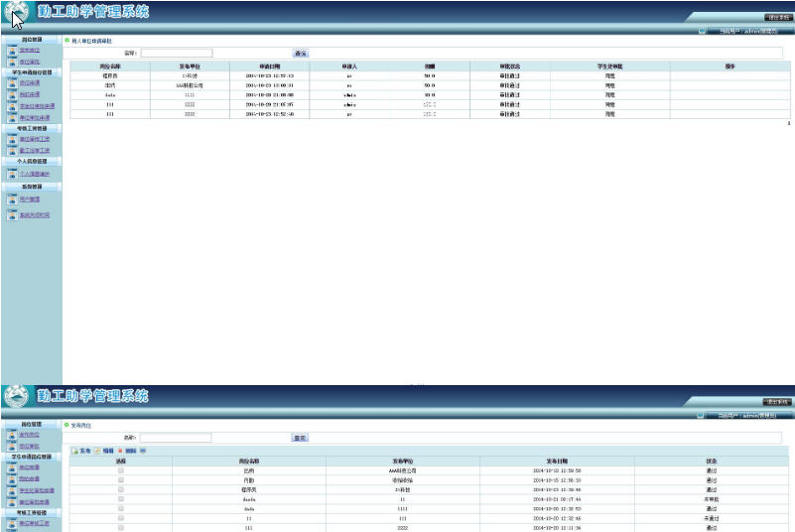Click the AAA科技公司 cell in the lower table
The height and width of the screenshot is (532, 795).
point(403,470)
